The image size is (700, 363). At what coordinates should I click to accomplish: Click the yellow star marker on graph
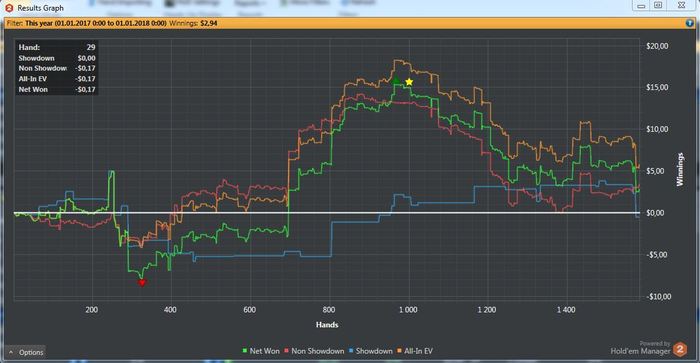[x=409, y=82]
